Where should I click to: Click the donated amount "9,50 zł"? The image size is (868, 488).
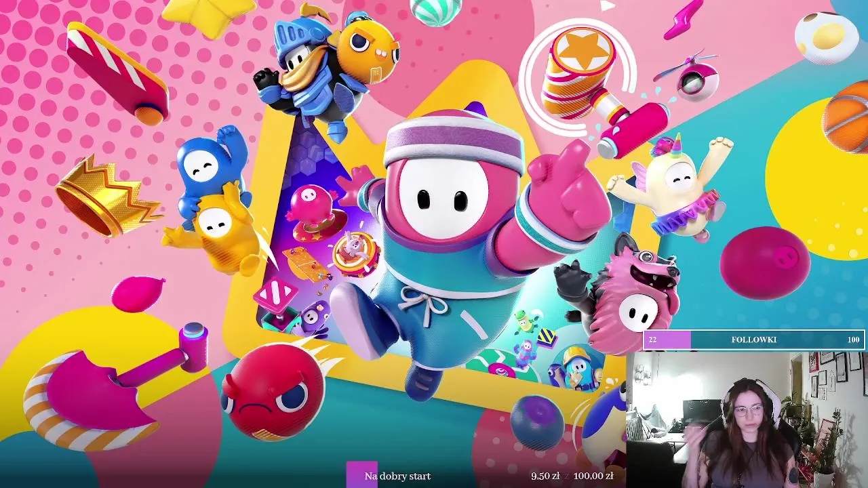point(545,476)
